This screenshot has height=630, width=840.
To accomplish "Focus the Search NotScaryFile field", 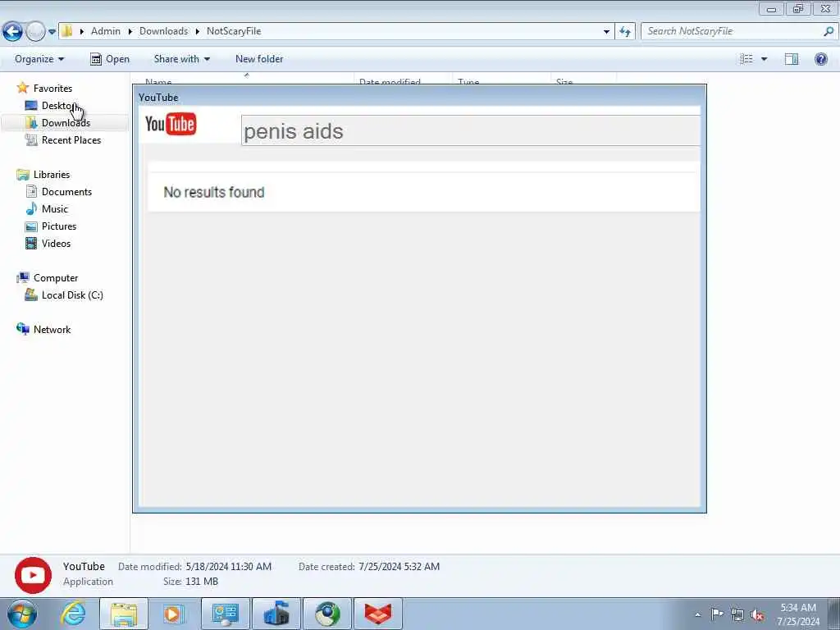I will pyautogui.click(x=738, y=31).
